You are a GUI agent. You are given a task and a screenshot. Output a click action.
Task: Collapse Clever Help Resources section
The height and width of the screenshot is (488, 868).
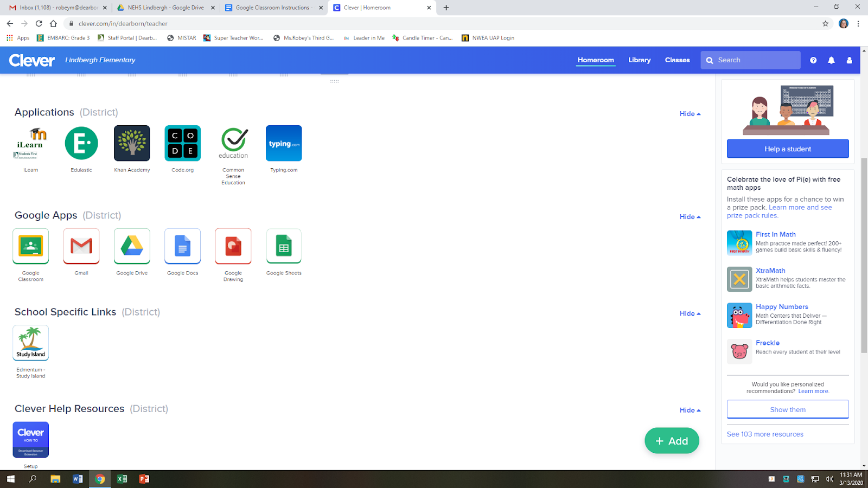click(x=690, y=410)
